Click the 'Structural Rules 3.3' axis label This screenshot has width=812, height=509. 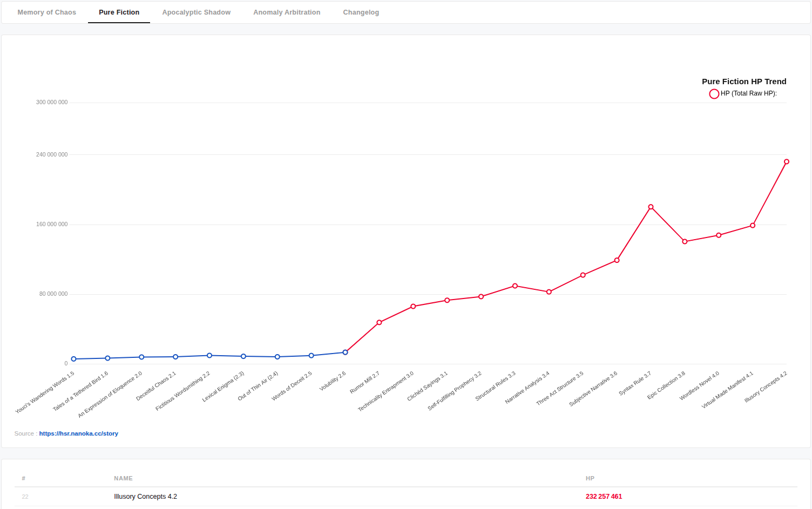[x=496, y=386]
